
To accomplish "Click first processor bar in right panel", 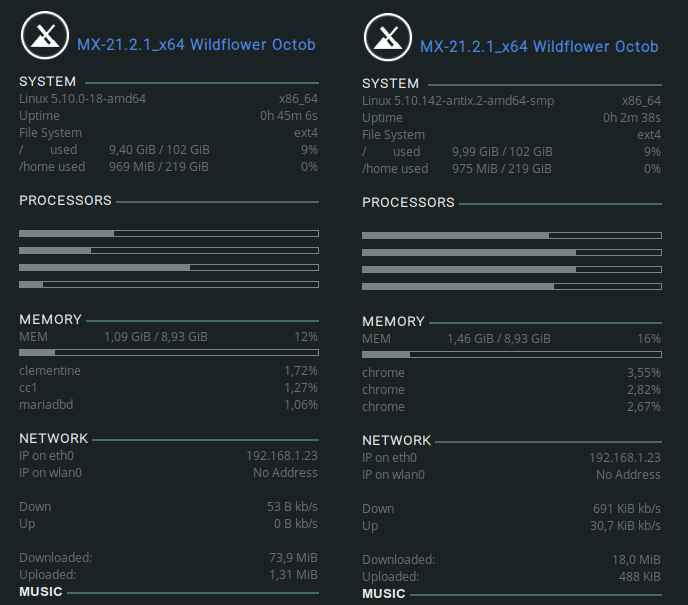I will point(512,236).
